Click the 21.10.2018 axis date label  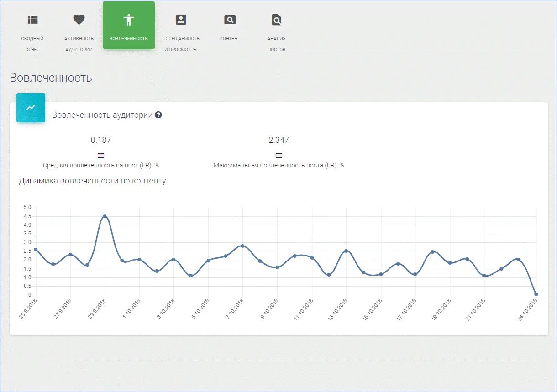[475, 310]
